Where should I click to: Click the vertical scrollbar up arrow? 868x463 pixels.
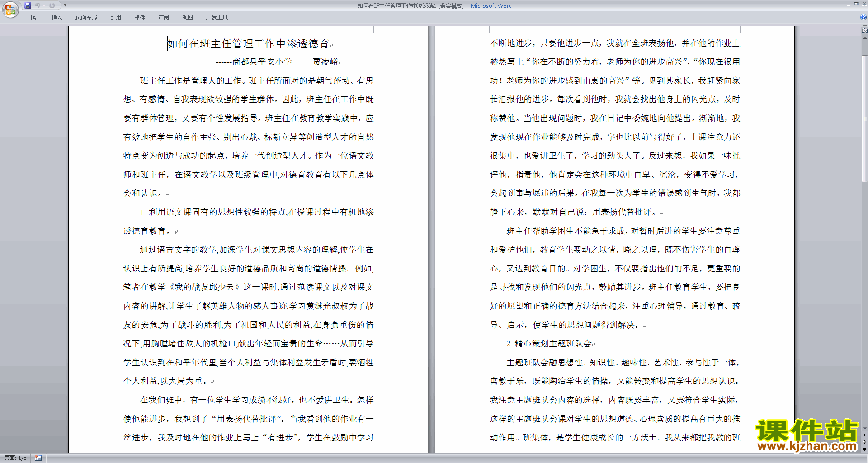click(865, 37)
